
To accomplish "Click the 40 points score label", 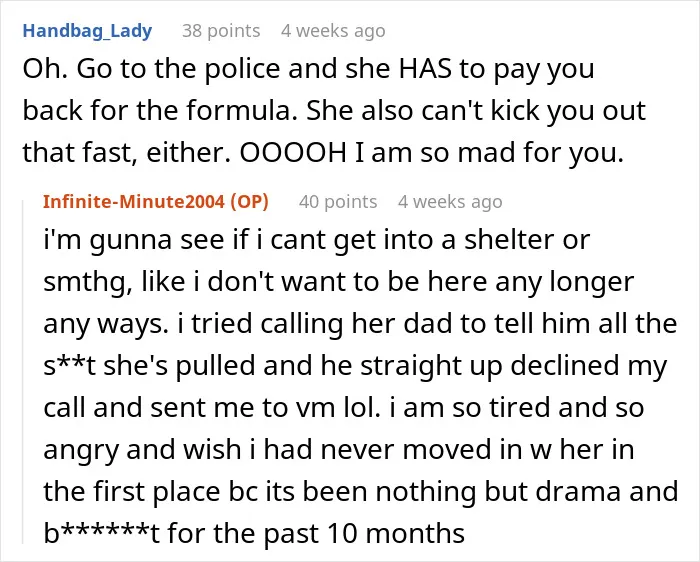I will 338,202.
